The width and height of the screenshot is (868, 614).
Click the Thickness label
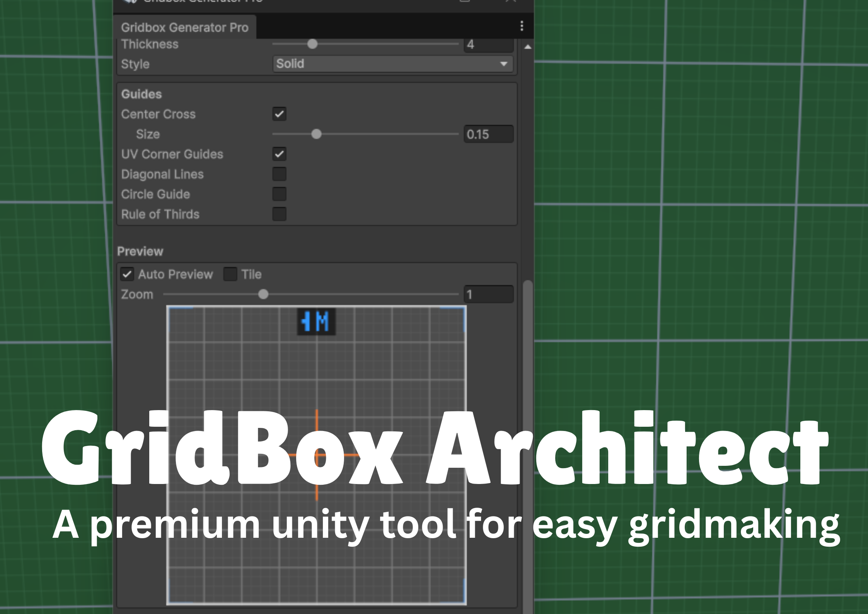coord(150,44)
